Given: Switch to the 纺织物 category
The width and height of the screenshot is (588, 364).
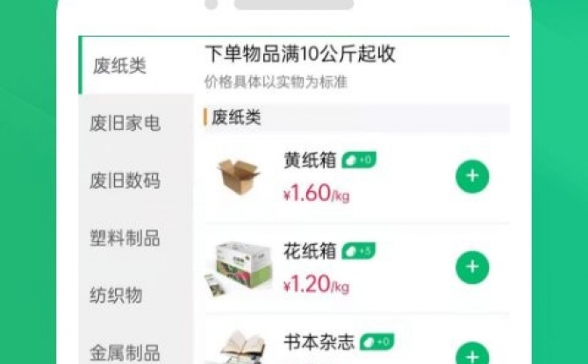Looking at the screenshot, I should point(116,295).
